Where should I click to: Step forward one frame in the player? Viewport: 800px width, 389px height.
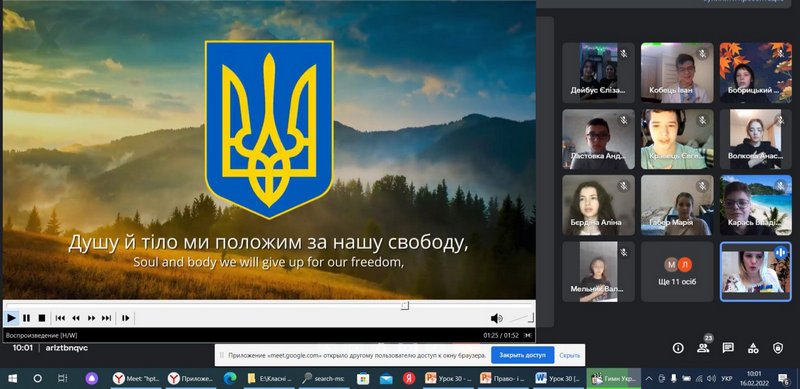pyautogui.click(x=126, y=318)
